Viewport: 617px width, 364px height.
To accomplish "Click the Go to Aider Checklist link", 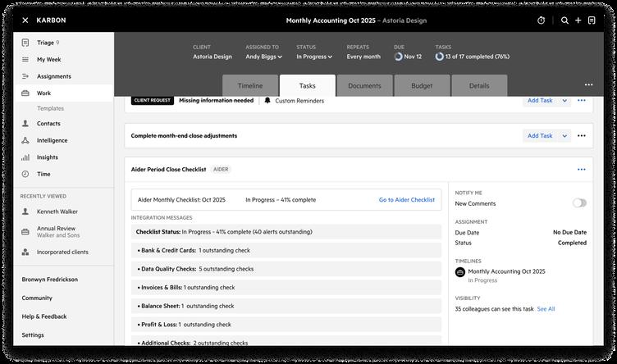I will click(406, 200).
